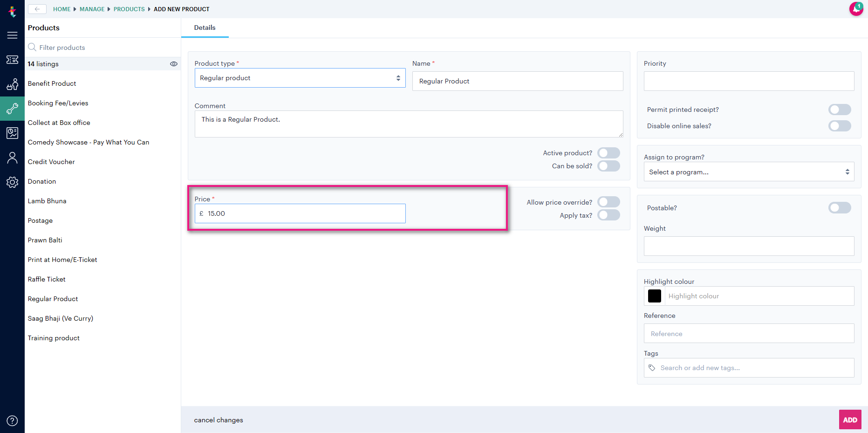Open the Product type dropdown
Screen dimensions: 868x433
pyautogui.click(x=300, y=78)
